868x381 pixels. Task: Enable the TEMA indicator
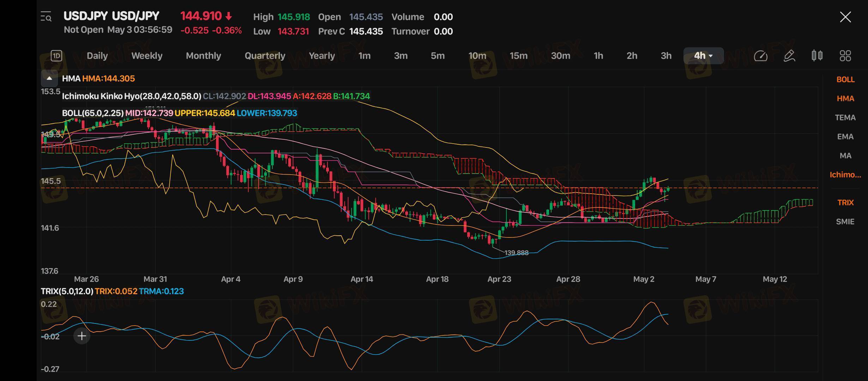tap(845, 118)
